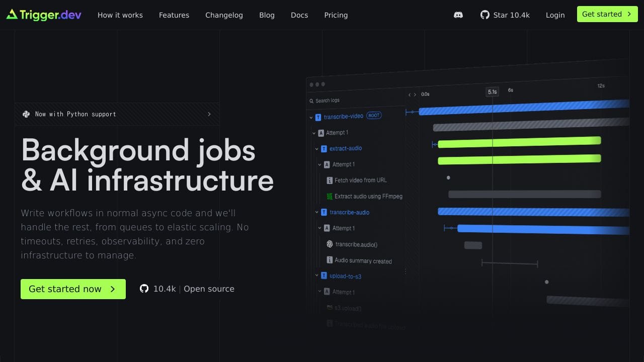View the Pricing page
This screenshot has width=644, height=362.
[336, 15]
